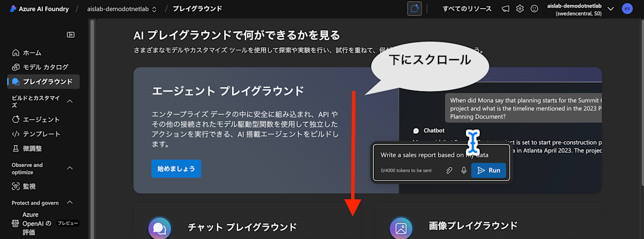Open the settings gear icon
This screenshot has width=644, height=239.
click(519, 9)
